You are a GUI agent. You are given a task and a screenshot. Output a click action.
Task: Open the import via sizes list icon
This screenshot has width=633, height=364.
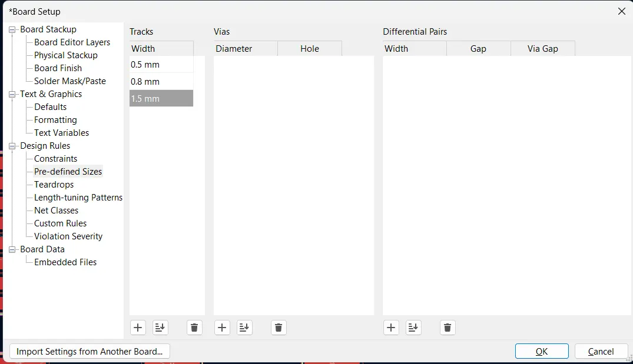click(x=244, y=328)
